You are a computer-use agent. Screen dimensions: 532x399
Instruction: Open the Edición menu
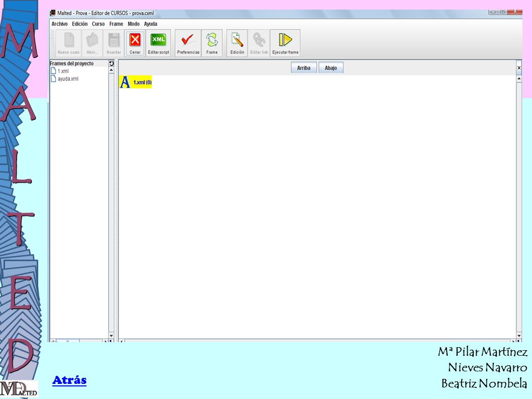(80, 24)
